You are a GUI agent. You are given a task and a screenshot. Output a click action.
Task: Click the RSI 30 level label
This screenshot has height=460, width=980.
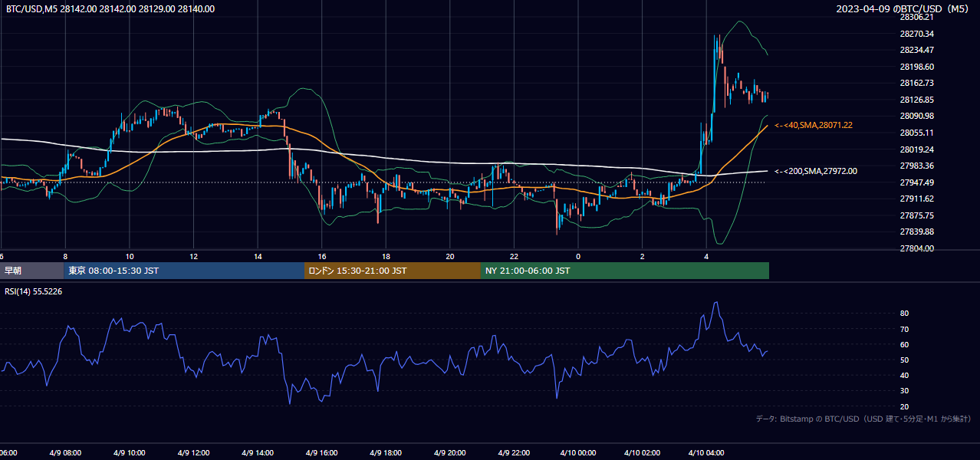coord(904,390)
